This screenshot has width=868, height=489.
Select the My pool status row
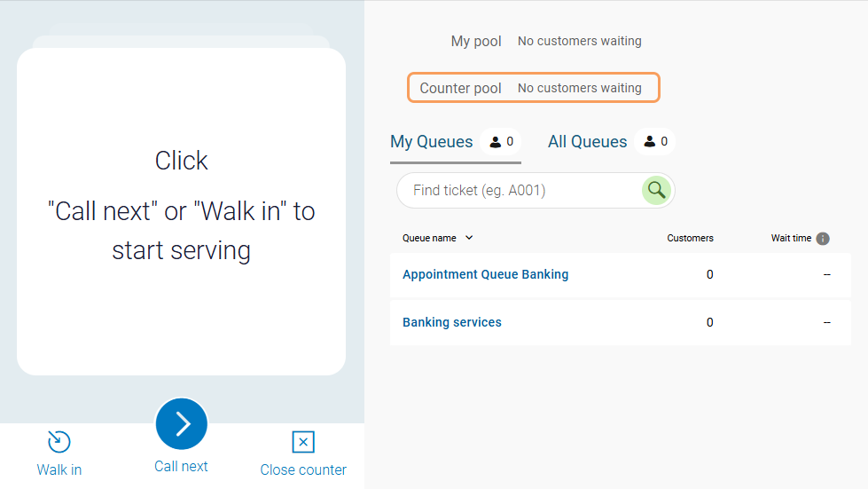tap(545, 41)
